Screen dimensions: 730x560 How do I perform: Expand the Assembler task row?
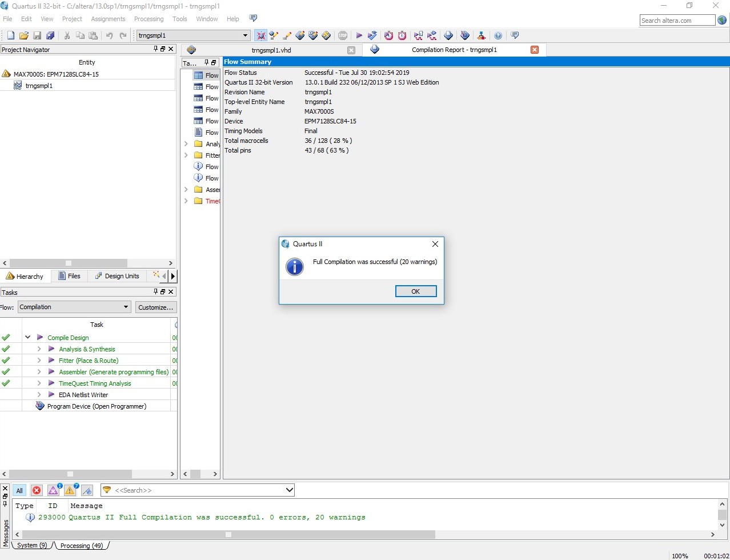pyautogui.click(x=39, y=372)
